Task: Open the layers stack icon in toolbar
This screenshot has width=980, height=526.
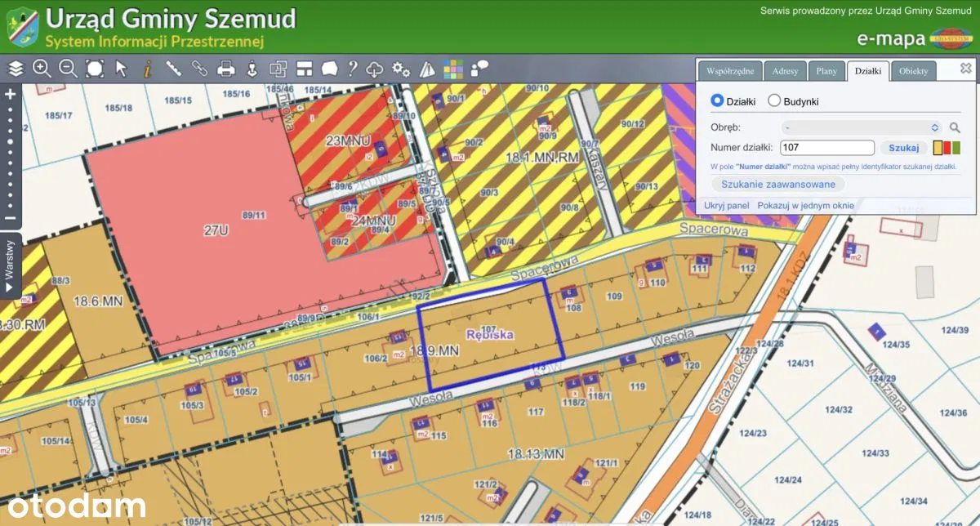Action: point(16,69)
